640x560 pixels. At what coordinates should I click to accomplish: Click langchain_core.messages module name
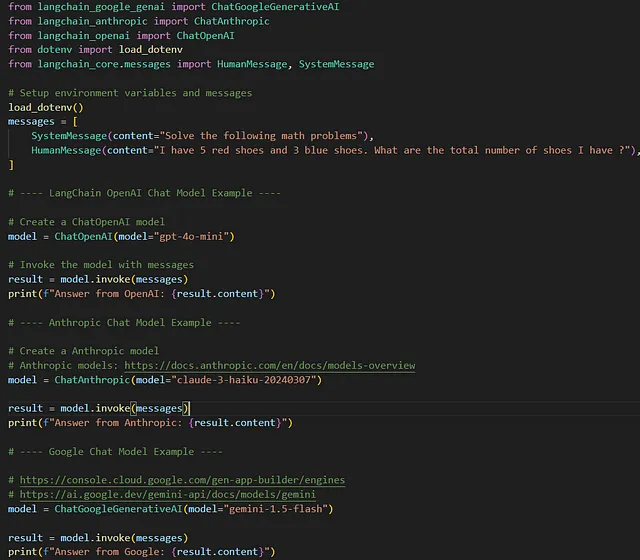pyautogui.click(x=104, y=64)
